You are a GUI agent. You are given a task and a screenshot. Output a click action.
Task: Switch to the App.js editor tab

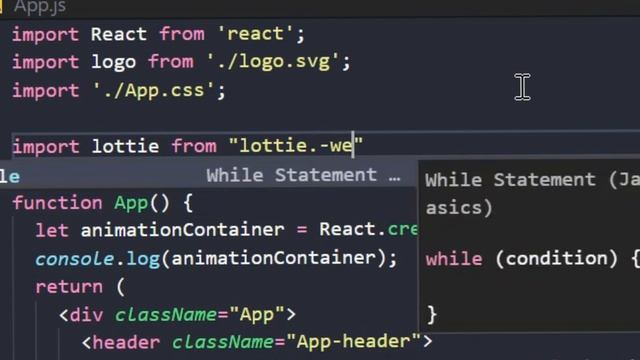pyautogui.click(x=40, y=7)
